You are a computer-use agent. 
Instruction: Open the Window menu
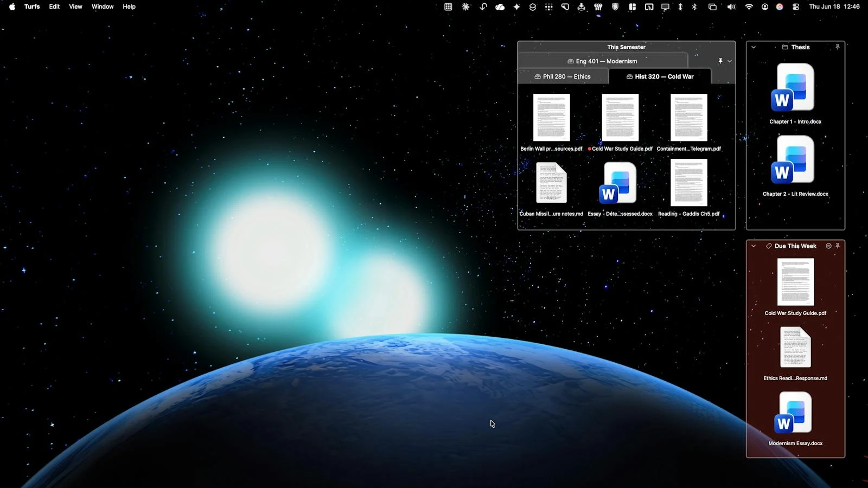click(x=103, y=7)
